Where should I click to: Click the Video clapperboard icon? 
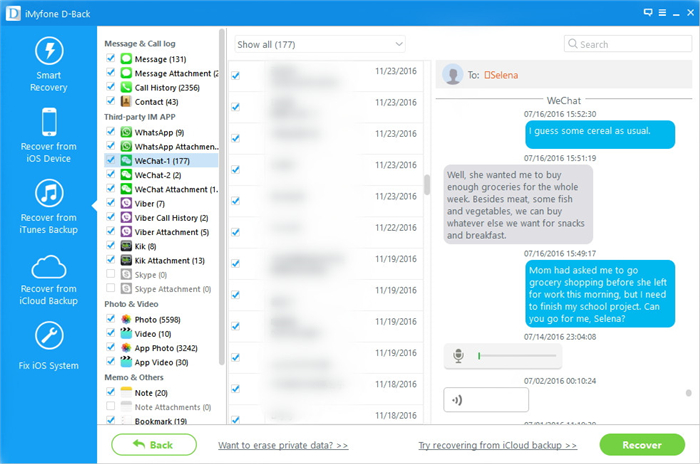126,334
